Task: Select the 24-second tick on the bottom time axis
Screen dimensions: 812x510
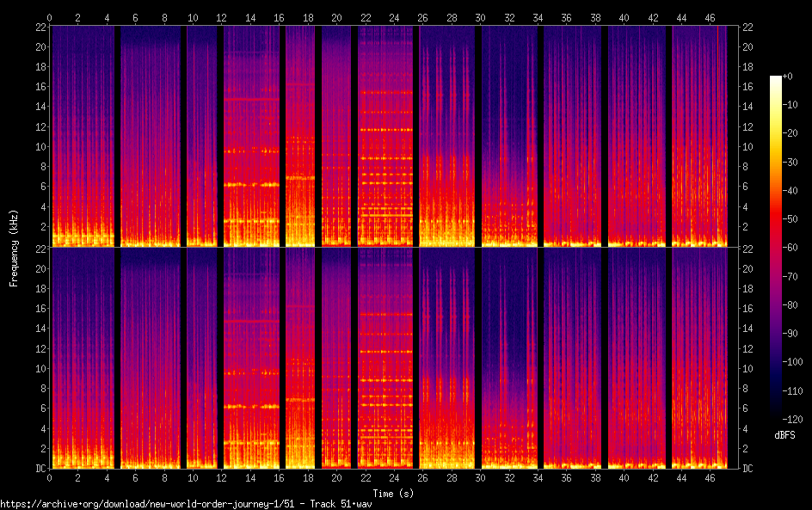Action: point(394,477)
